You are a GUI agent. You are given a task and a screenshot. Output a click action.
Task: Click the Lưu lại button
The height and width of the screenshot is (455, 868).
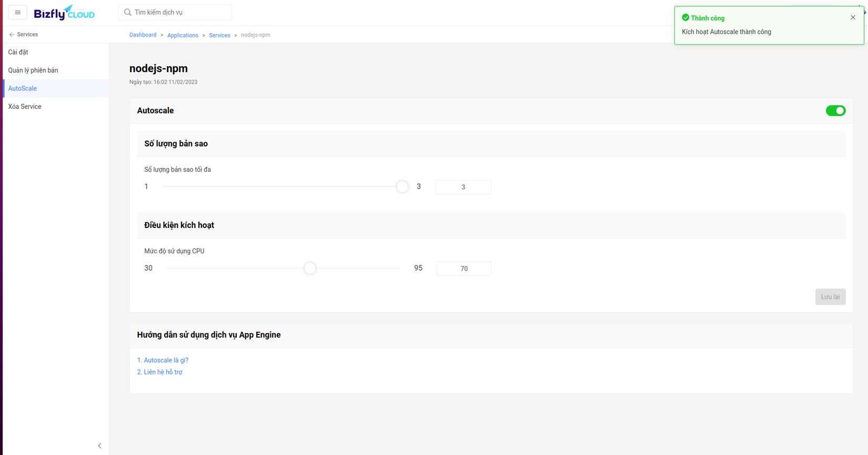tap(830, 296)
